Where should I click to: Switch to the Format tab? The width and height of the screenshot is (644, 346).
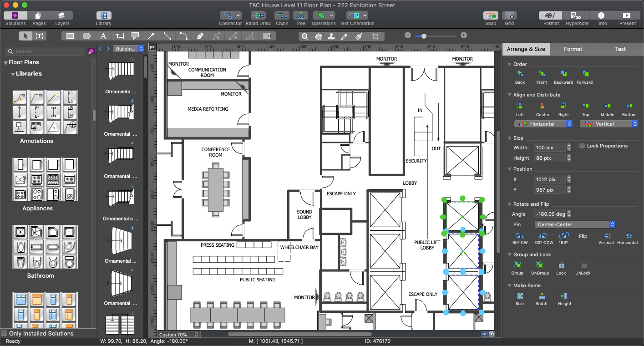pyautogui.click(x=573, y=49)
